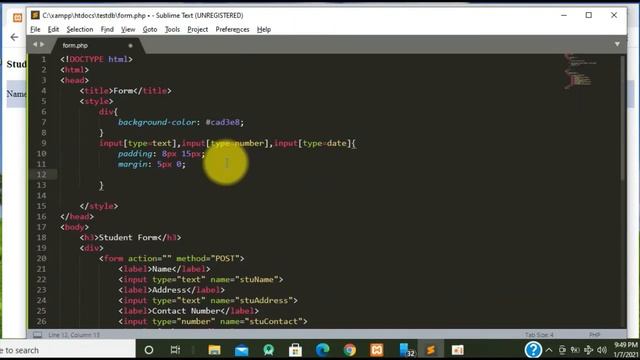Click line number 20 in gutter
This screenshot has height=360, width=640.
(41, 258)
